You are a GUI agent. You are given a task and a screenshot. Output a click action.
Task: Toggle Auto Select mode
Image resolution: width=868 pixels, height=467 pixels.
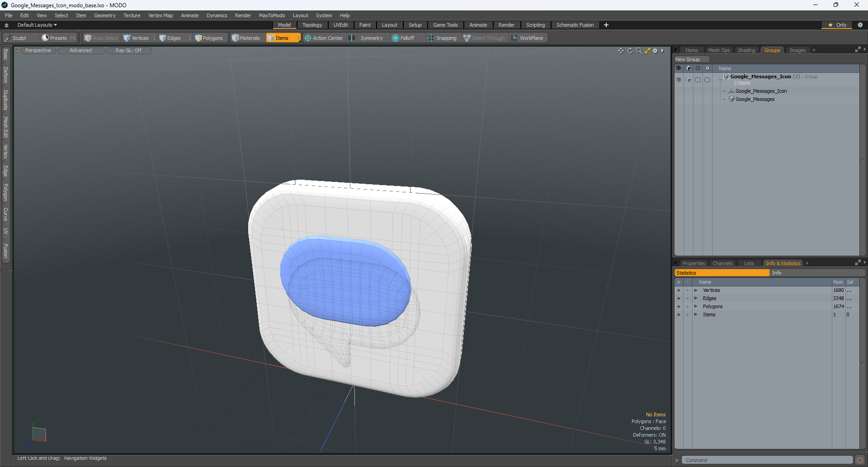tap(101, 38)
